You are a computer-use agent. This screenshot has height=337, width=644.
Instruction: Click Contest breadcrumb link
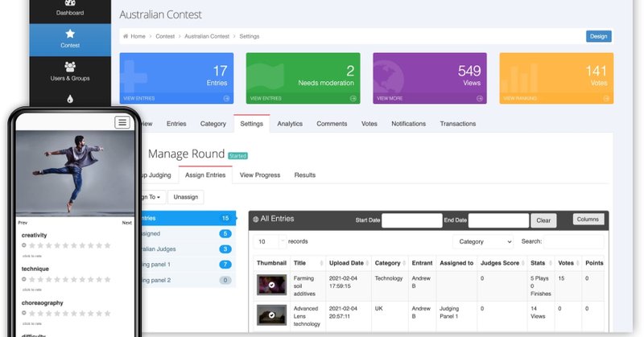(x=165, y=36)
